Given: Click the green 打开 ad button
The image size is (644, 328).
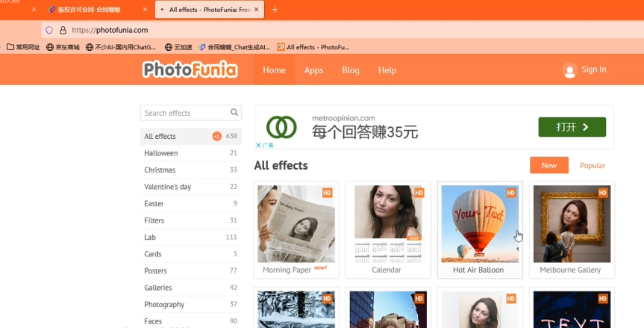Looking at the screenshot, I should tap(572, 127).
